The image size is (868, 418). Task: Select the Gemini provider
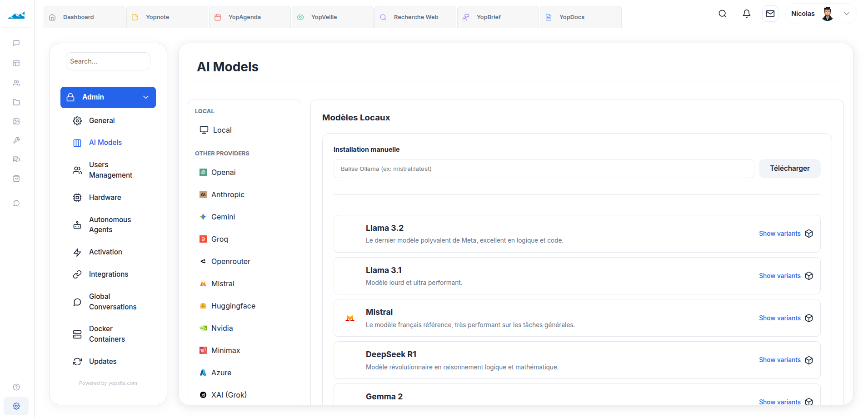(x=244, y=217)
